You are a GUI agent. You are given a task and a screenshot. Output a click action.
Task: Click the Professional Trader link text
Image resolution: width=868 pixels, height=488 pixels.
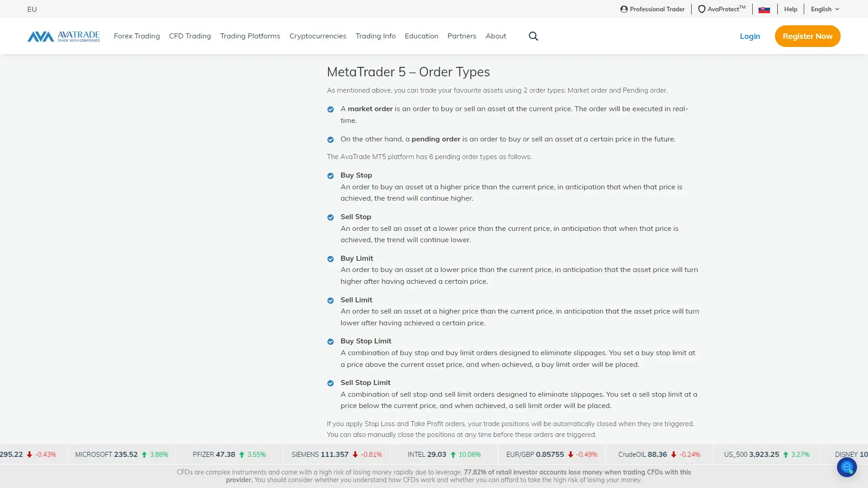click(x=657, y=9)
